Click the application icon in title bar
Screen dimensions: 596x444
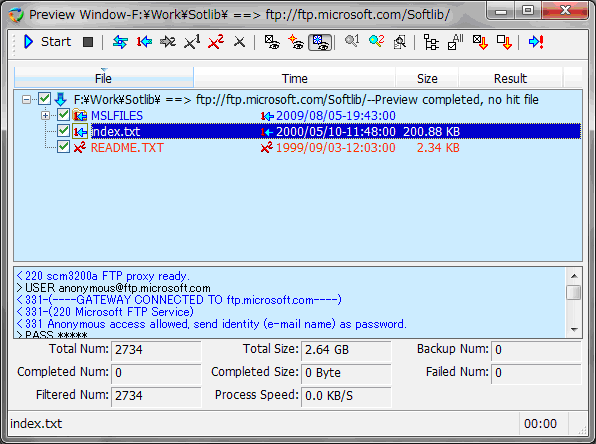[x=16, y=15]
